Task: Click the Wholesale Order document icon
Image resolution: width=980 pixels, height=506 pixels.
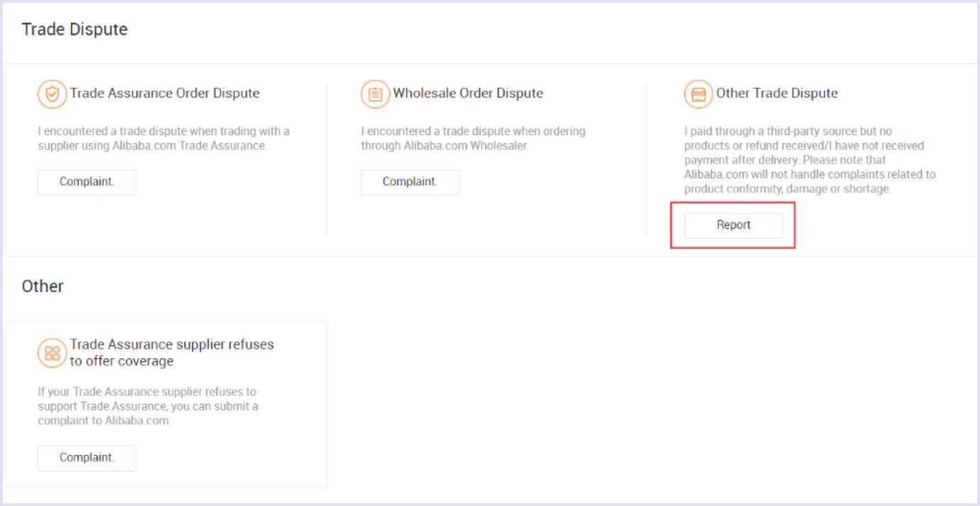Action: coord(375,94)
